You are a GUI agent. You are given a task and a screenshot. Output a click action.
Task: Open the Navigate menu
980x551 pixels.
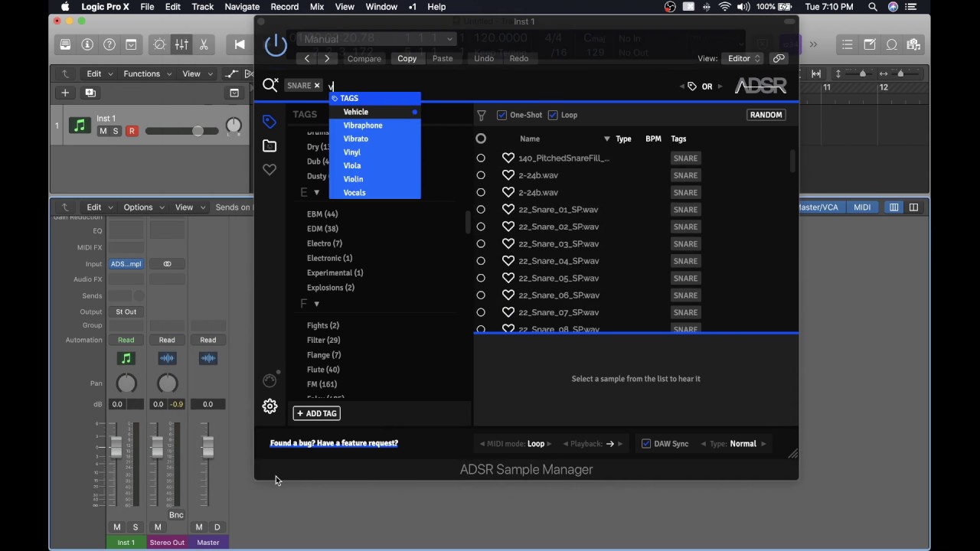point(242,7)
